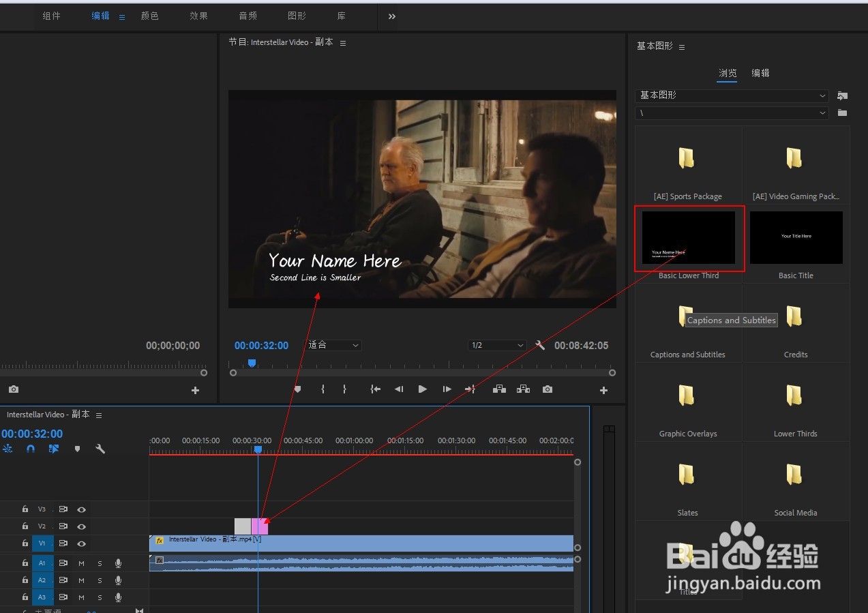The height and width of the screenshot is (613, 868).
Task: Click program monitor playhead marker
Action: 252,363
